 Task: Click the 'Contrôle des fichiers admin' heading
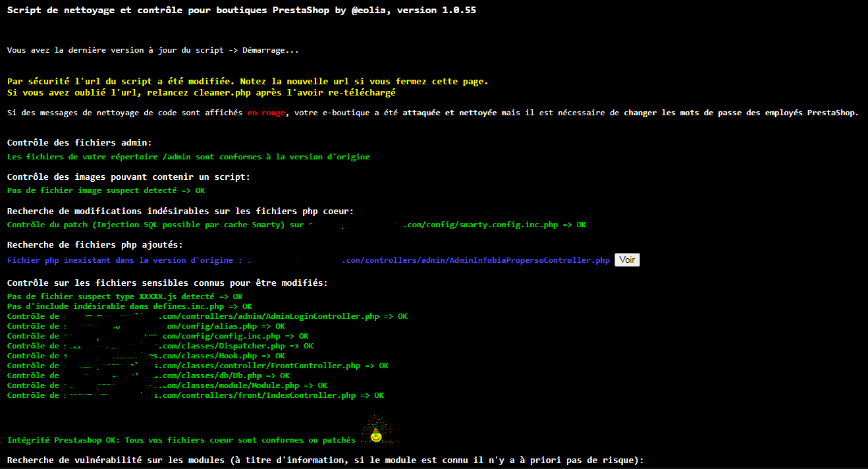click(x=80, y=143)
